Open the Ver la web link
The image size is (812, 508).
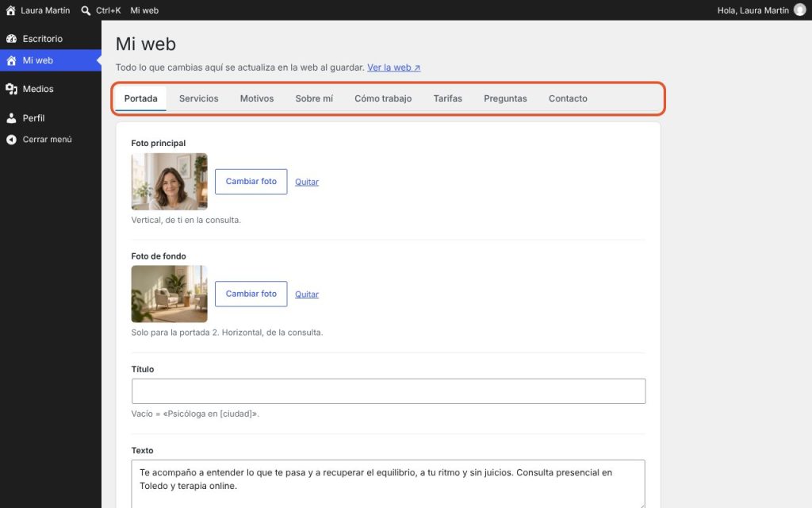click(394, 67)
